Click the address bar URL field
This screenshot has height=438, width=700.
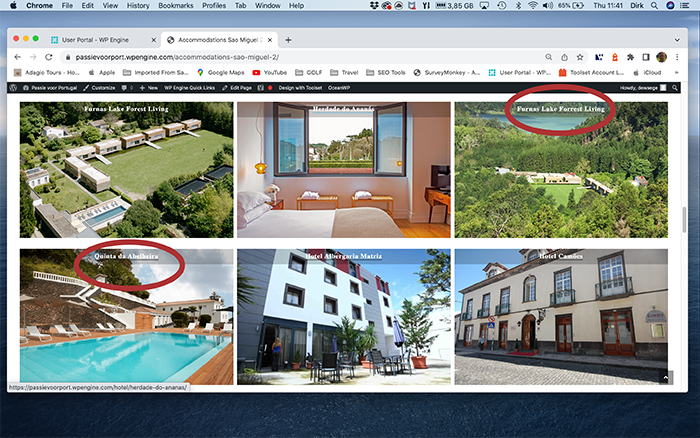coord(177,57)
